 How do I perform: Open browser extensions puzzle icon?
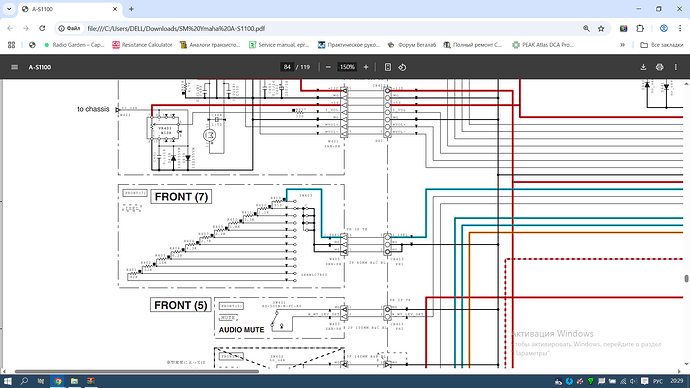(x=640, y=29)
